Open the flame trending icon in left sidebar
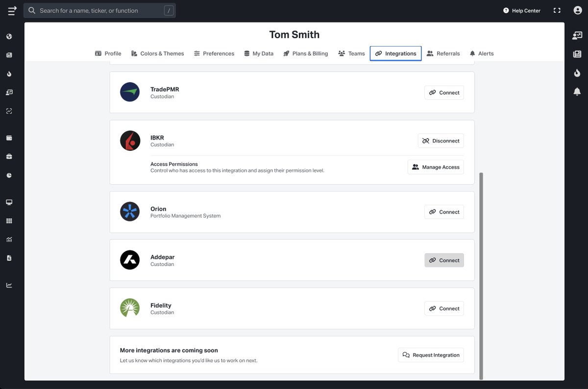 coord(8,73)
